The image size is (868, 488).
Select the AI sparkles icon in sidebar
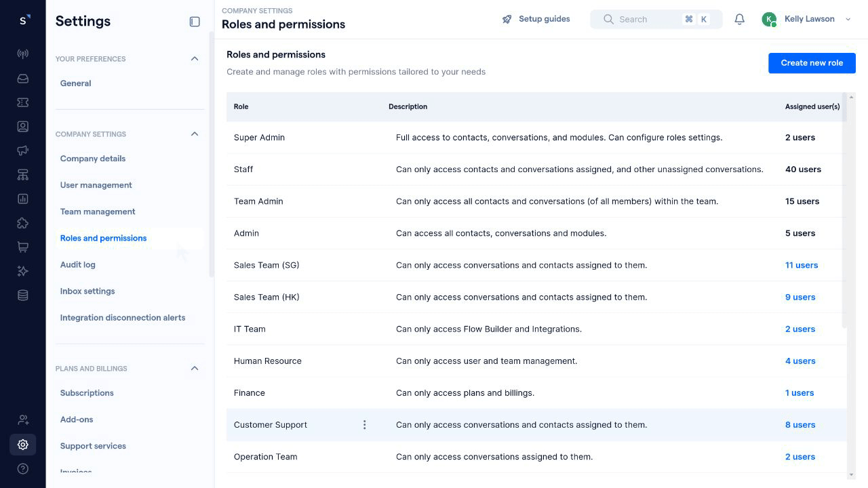pyautogui.click(x=22, y=270)
